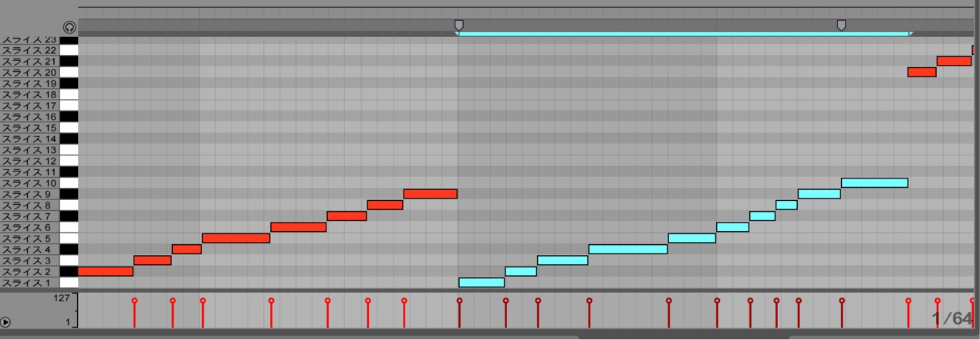Select the red note on スライス 2 row

pos(106,271)
